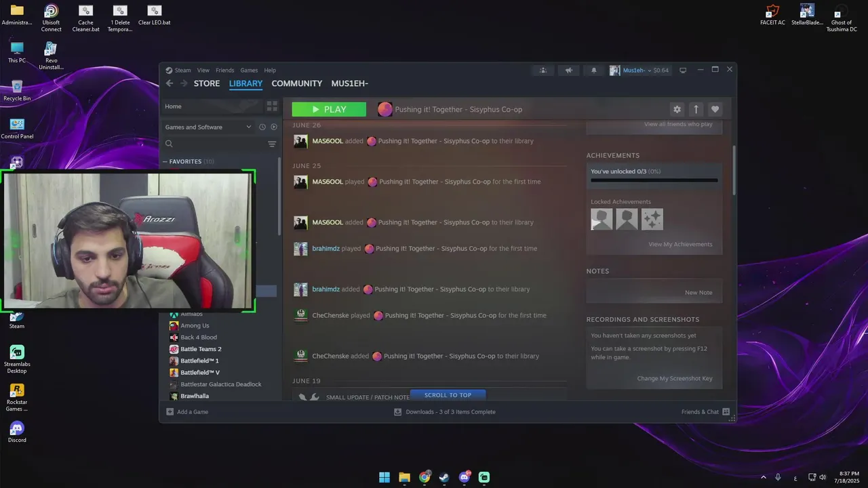Click the second locked achievement icon
Viewport: 868px width, 488px height.
(627, 219)
